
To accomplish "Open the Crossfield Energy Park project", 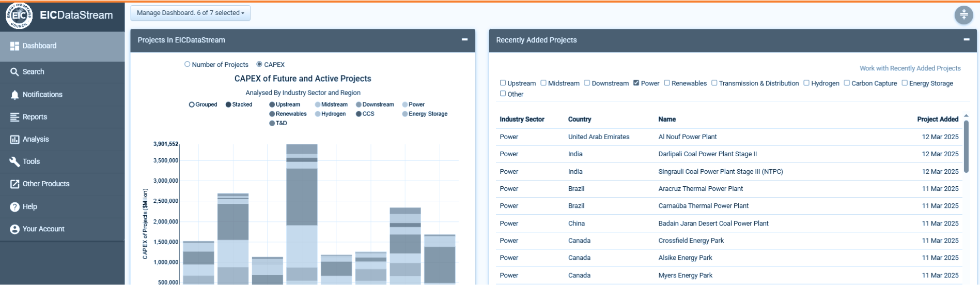I will (691, 240).
